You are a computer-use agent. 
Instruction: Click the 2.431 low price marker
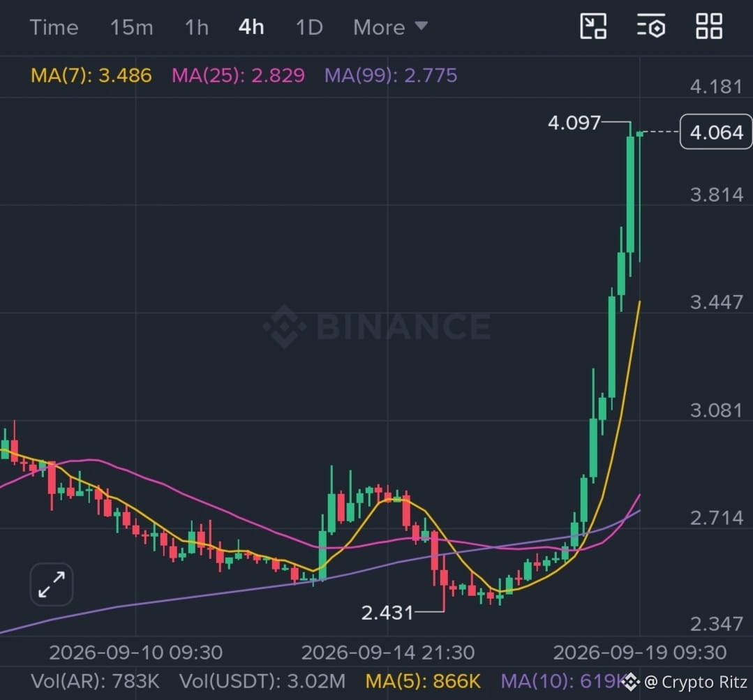pyautogui.click(x=387, y=613)
